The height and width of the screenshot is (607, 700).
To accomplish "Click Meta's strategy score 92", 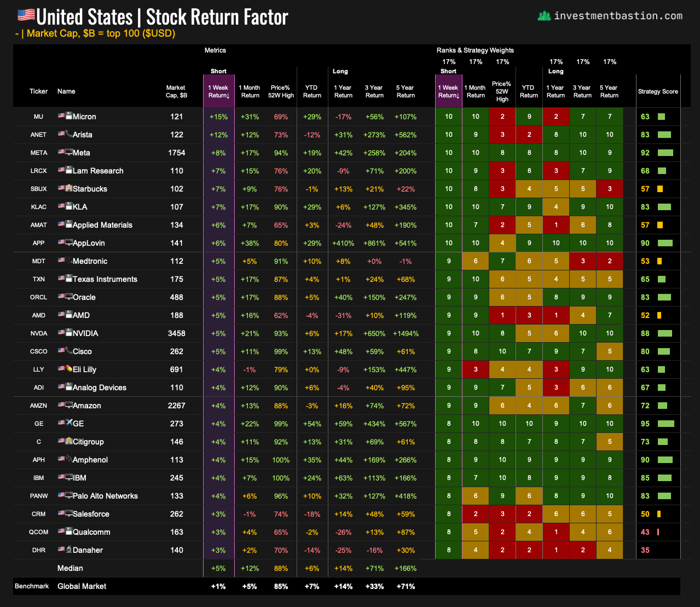I will tap(645, 153).
